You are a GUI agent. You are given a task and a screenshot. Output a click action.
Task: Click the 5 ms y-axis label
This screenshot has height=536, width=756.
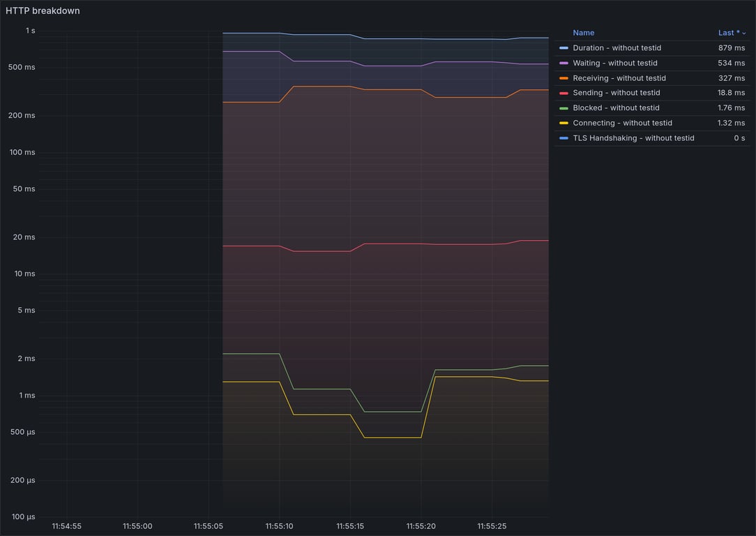click(27, 310)
